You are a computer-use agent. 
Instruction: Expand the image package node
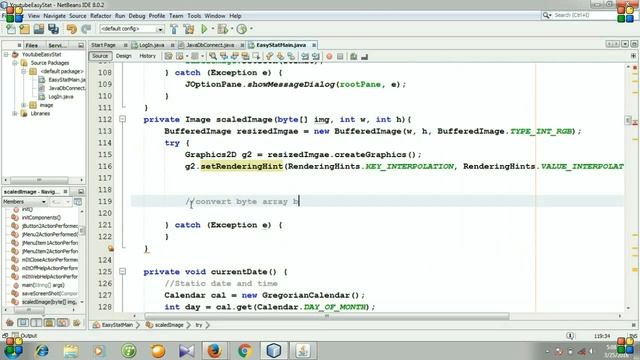(x=23, y=105)
